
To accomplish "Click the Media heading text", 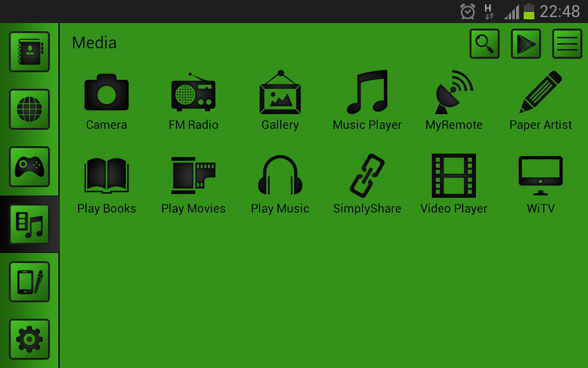I will pyautogui.click(x=94, y=43).
